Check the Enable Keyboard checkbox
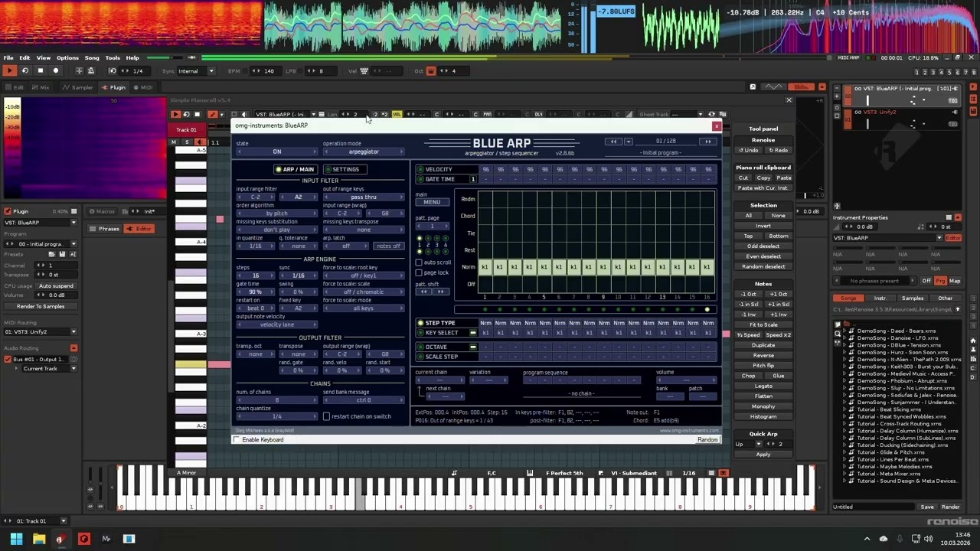Viewport: 980px width, 551px height. pos(237,440)
